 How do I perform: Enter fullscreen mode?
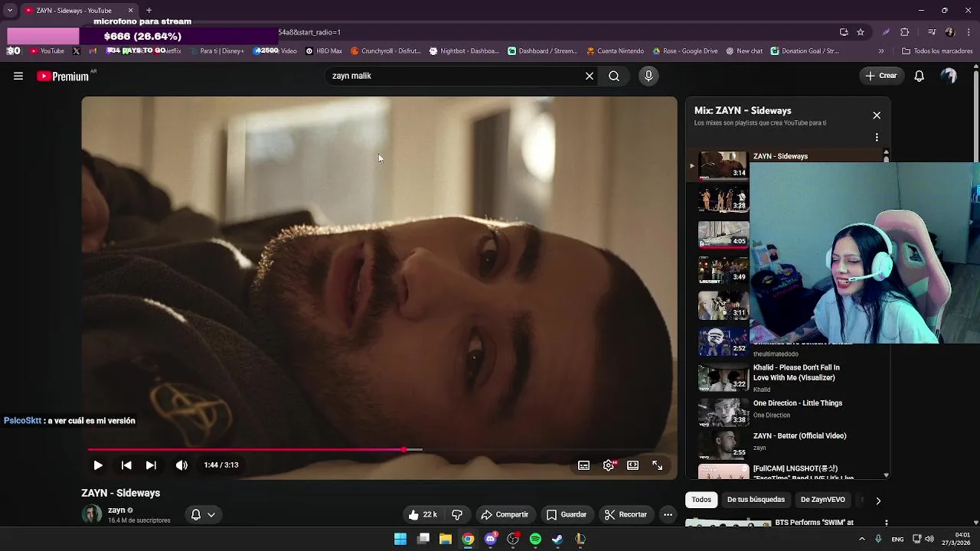pyautogui.click(x=657, y=465)
